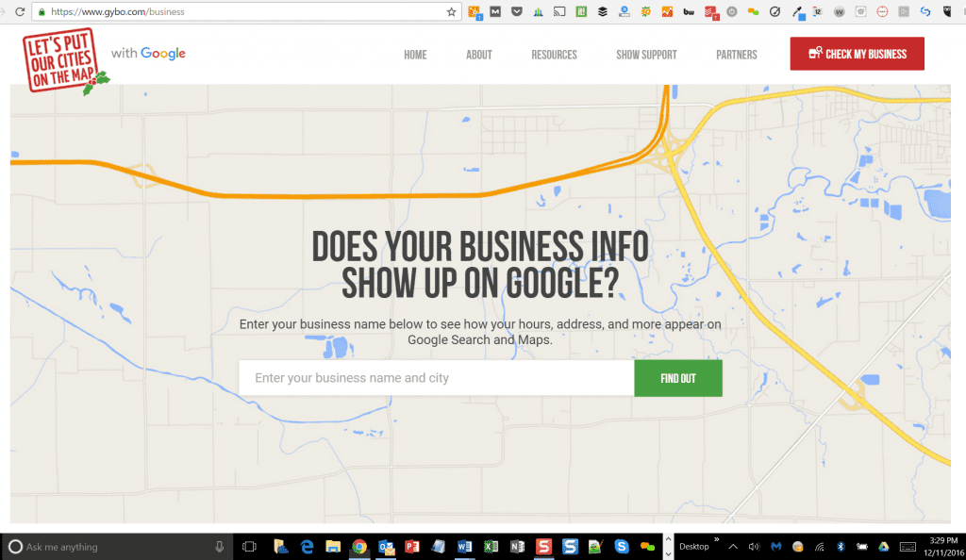The width and height of the screenshot is (966, 560).
Task: Show hidden icons in the system tray
Action: [x=735, y=546]
